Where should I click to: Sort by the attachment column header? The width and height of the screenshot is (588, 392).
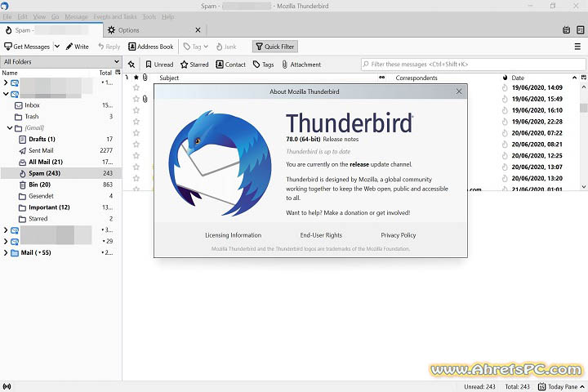[x=145, y=78]
